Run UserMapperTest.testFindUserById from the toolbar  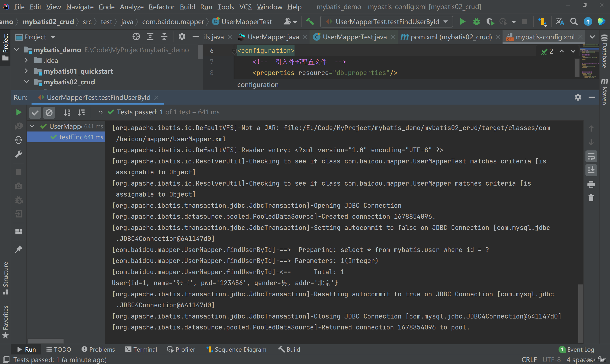[463, 22]
